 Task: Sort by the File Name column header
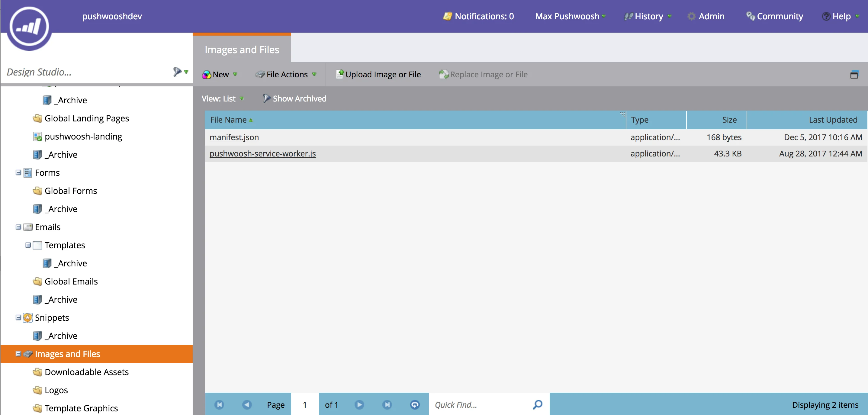[x=228, y=120]
